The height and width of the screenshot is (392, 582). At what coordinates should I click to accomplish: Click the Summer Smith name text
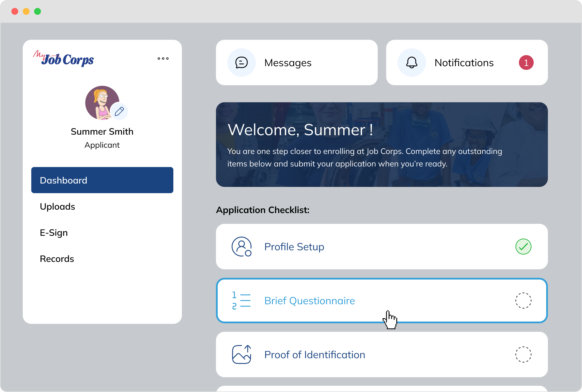102,132
